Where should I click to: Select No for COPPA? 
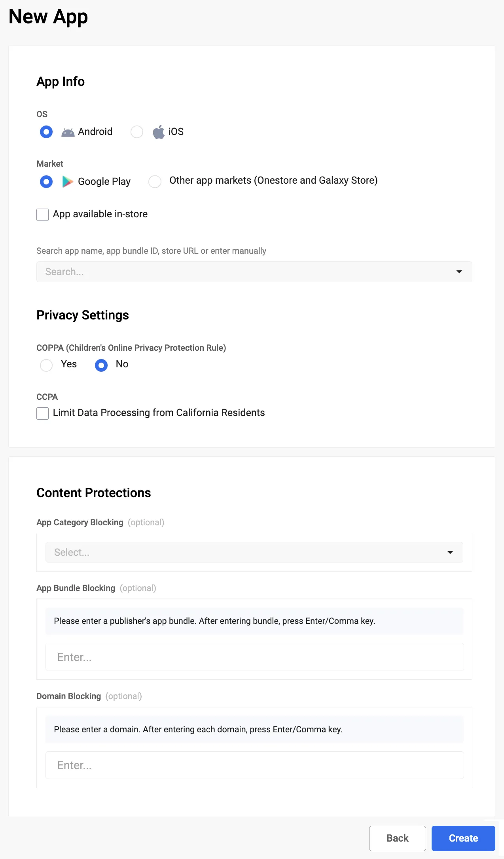[101, 365]
